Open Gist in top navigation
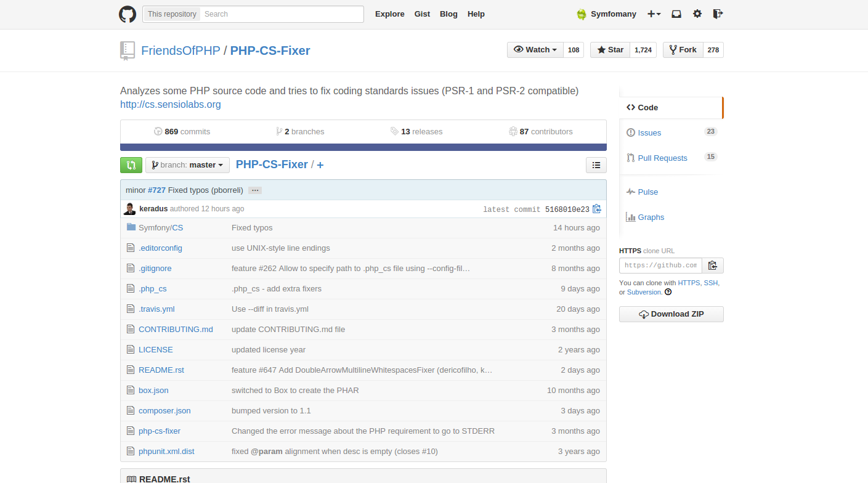This screenshot has width=868, height=483. 422,14
